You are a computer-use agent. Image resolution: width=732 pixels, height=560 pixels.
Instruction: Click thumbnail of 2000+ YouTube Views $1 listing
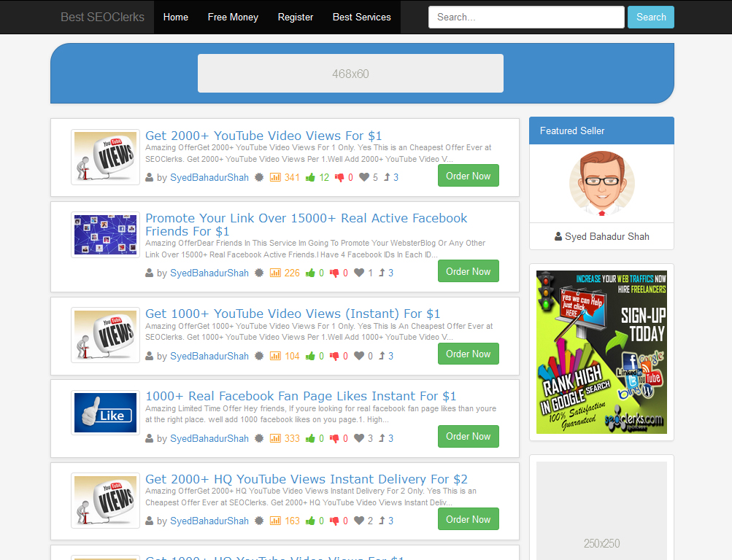(x=106, y=157)
